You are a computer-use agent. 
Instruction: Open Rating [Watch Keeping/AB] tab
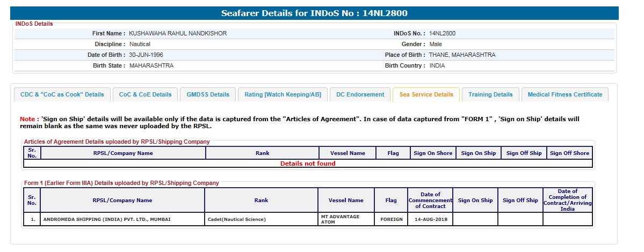[283, 94]
